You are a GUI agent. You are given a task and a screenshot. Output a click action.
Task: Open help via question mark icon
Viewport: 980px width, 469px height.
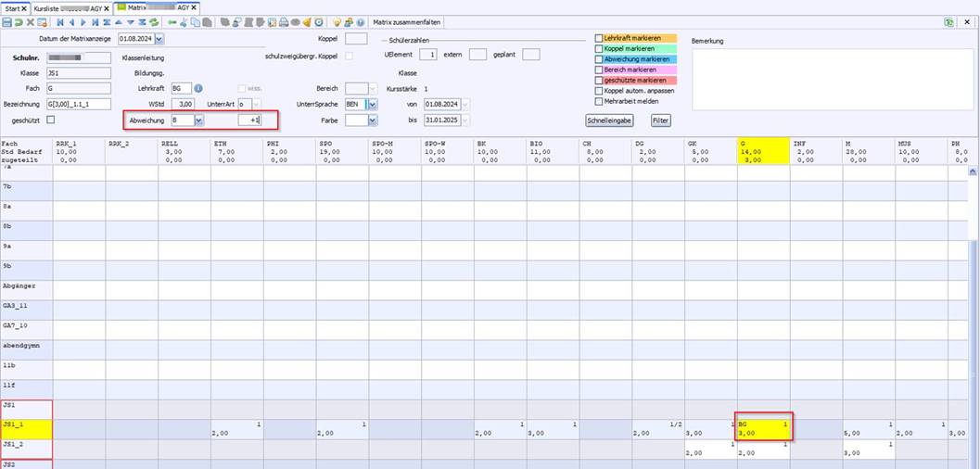(x=359, y=21)
